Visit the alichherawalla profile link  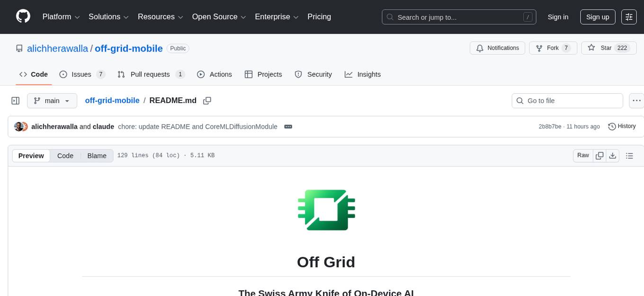pos(57,48)
